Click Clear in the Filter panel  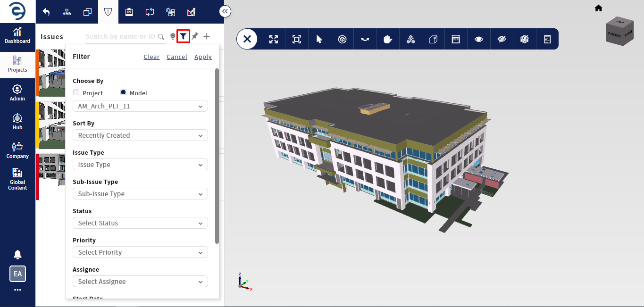(x=151, y=57)
